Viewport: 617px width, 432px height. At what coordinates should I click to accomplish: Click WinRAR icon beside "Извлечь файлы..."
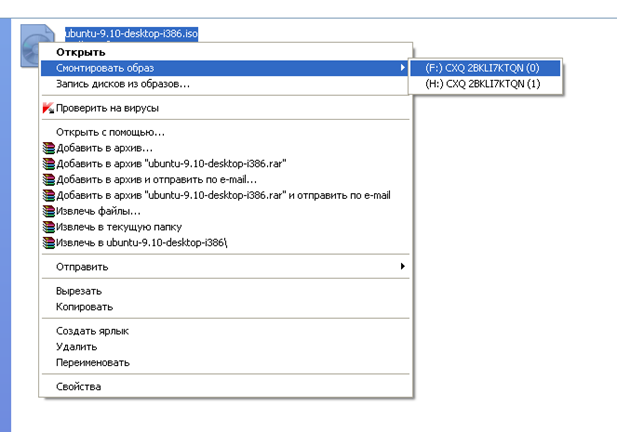(x=48, y=211)
